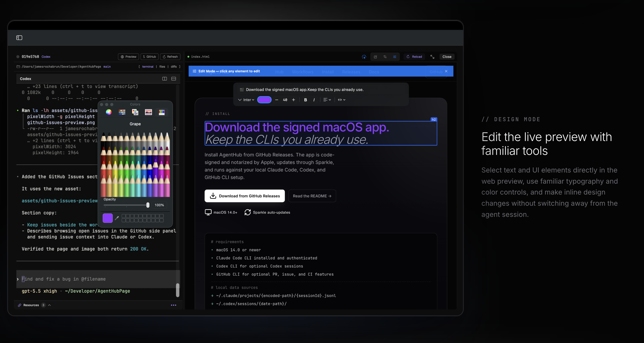Viewport: 644px width, 343px height.
Task: Click the 100% opacity field
Action: point(159,205)
